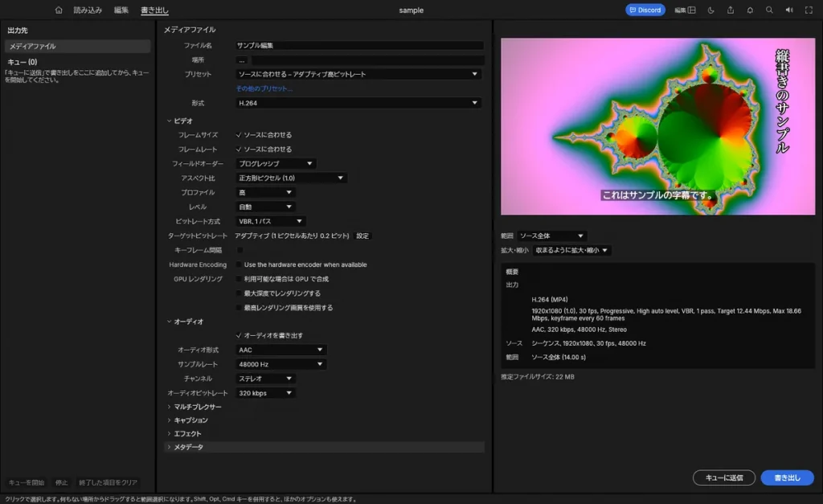Click the 推定ファイルサイズ: 22 MB text

point(538,376)
